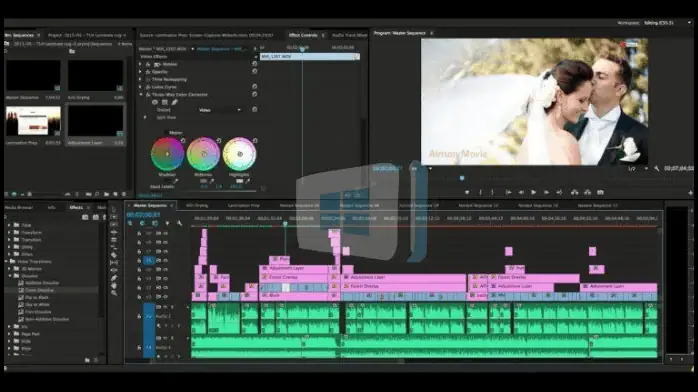The image size is (698, 392).
Task: Collapse the Video Transitions folder
Action: tap(6, 261)
